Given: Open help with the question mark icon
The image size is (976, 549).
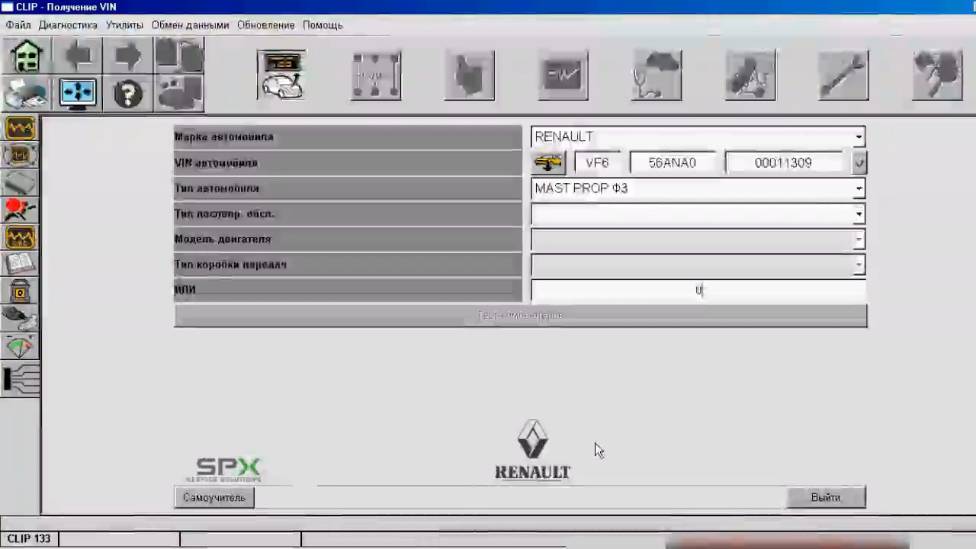Looking at the screenshot, I should pyautogui.click(x=128, y=93).
